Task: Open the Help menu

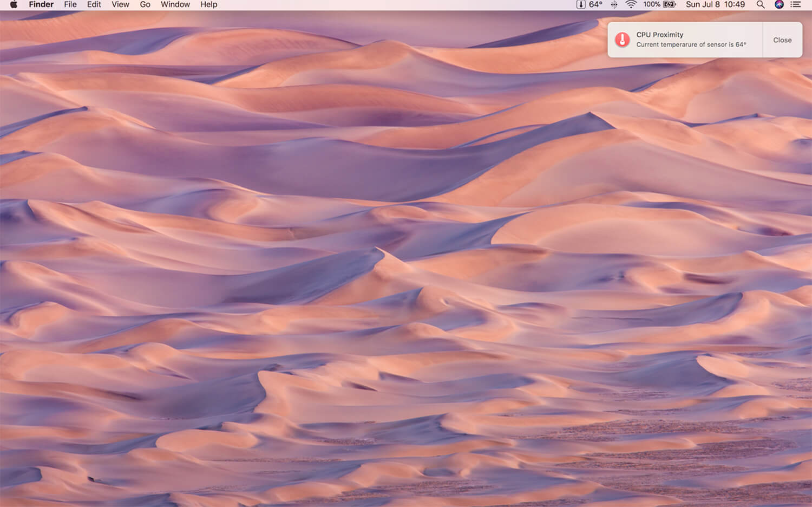Action: pos(209,4)
